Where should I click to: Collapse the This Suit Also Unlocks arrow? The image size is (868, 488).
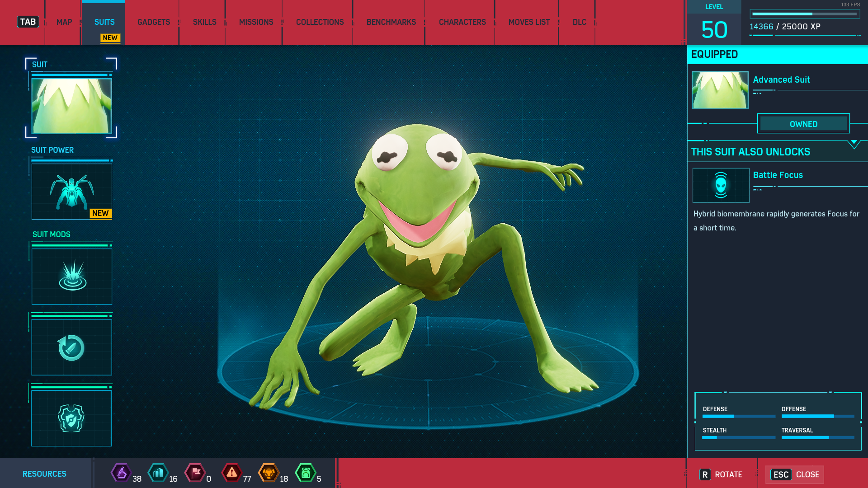[x=854, y=144]
